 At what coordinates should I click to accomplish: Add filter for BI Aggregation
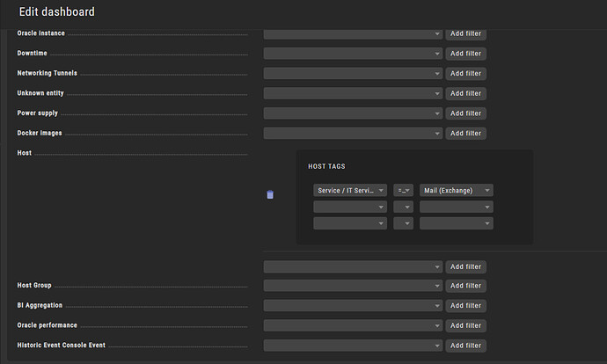465,306
